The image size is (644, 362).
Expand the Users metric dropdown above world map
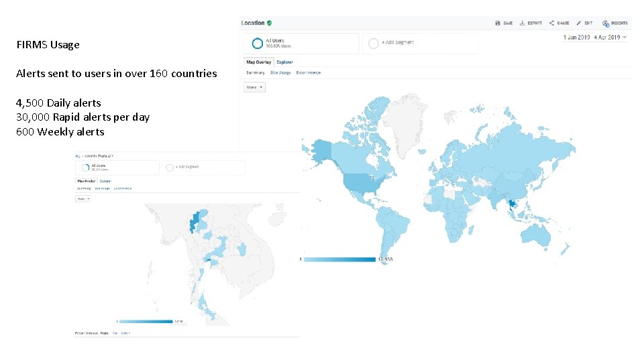coord(255,87)
